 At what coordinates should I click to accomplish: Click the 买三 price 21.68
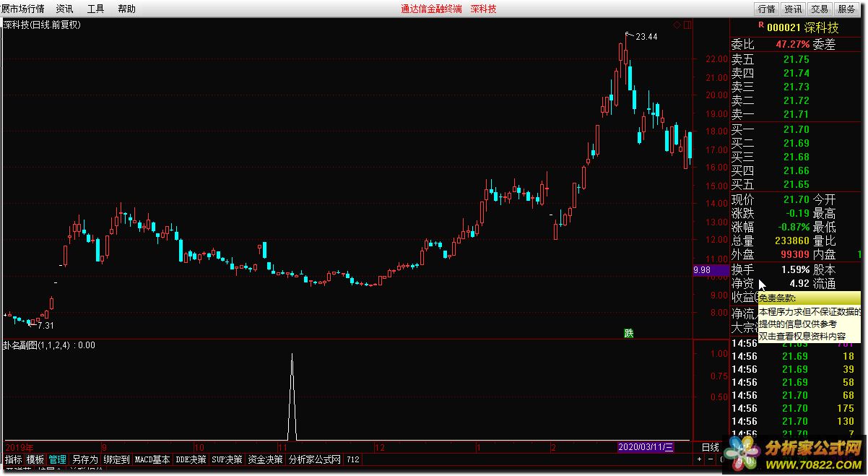coord(797,157)
